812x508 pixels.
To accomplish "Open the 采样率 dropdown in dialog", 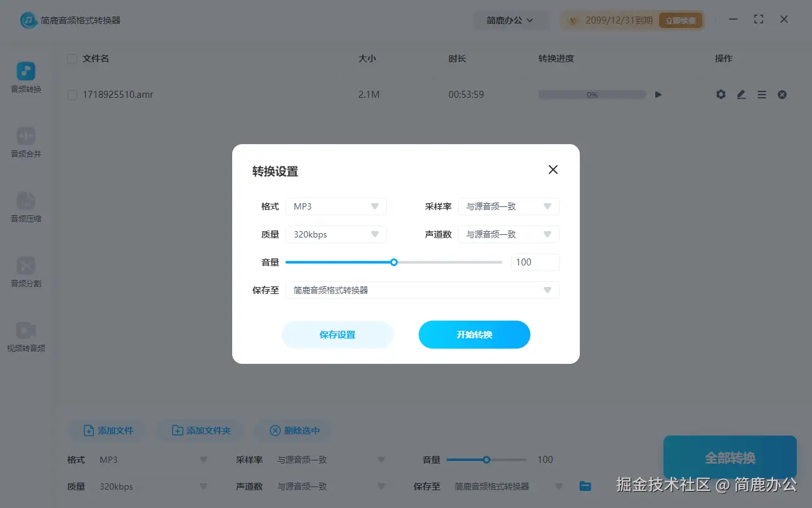I will pos(509,206).
